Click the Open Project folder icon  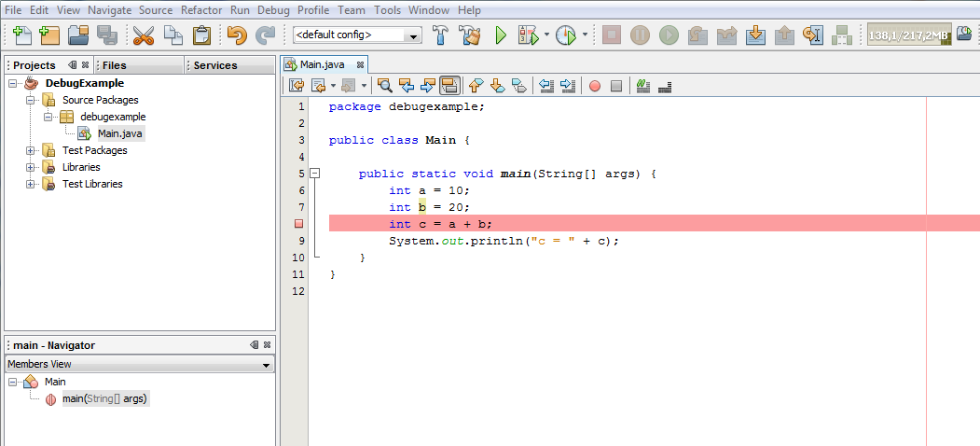pos(78,35)
